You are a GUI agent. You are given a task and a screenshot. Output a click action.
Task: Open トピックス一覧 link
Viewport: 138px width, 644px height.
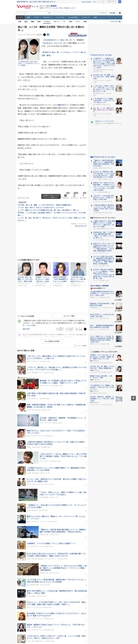pyautogui.click(x=115, y=21)
